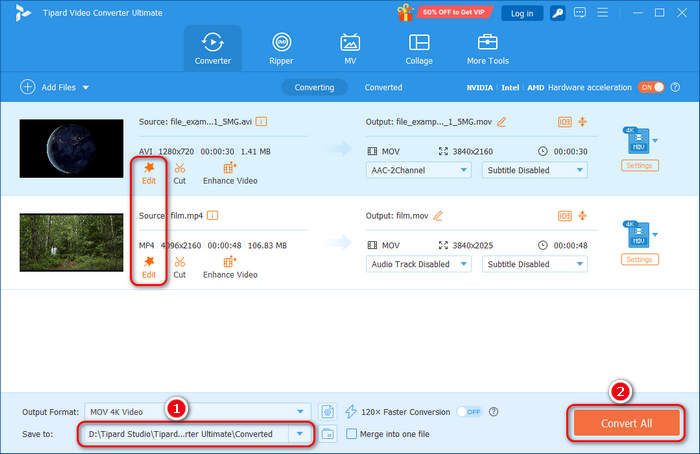Open Audio Track Disabled dropdown
This screenshot has height=454, width=700.
pyautogui.click(x=418, y=264)
